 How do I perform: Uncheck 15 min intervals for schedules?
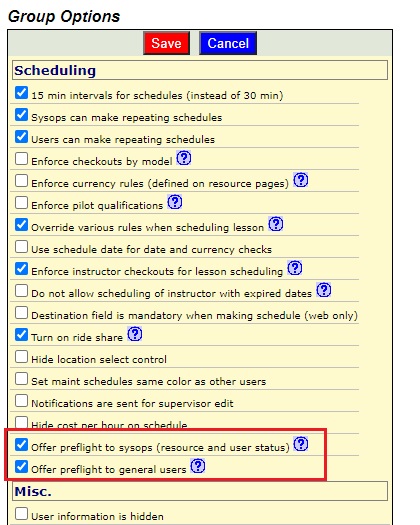[21, 93]
